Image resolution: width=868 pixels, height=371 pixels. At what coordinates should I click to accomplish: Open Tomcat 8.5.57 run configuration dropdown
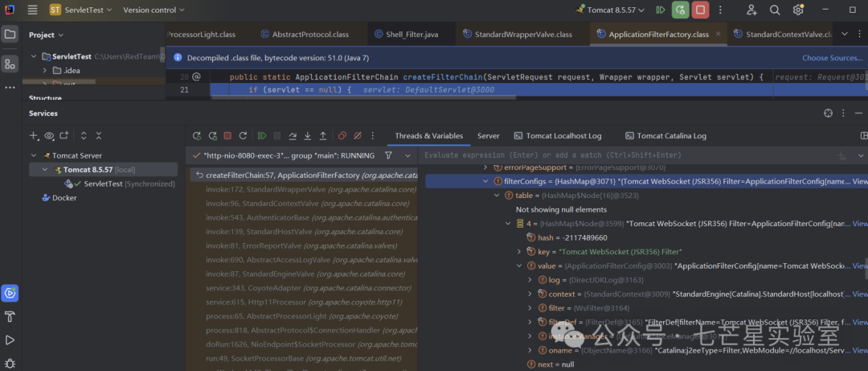pos(611,10)
